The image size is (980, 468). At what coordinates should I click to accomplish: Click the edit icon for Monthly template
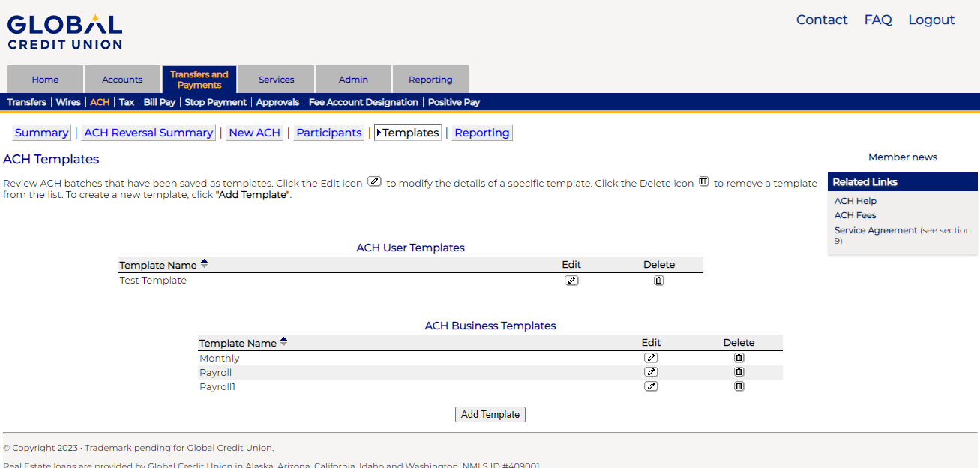[x=651, y=358]
